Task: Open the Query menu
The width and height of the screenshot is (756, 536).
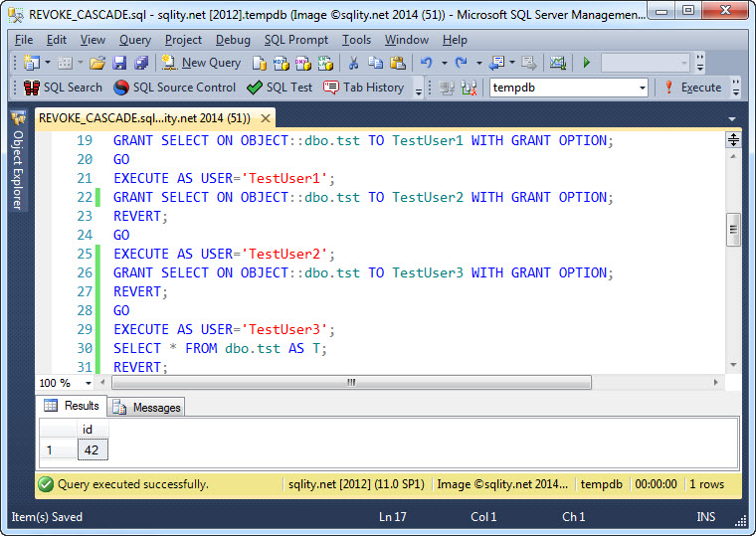Action: (x=135, y=40)
